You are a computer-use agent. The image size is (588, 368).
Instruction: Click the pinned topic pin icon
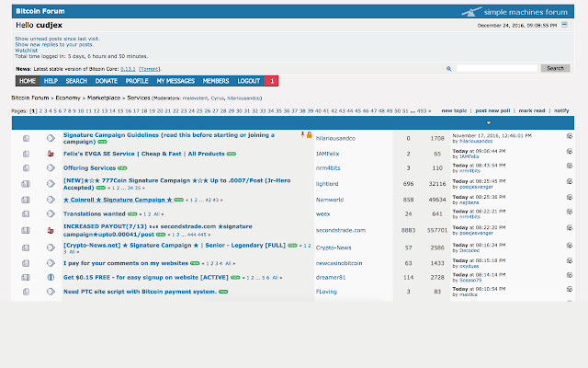[x=302, y=134]
